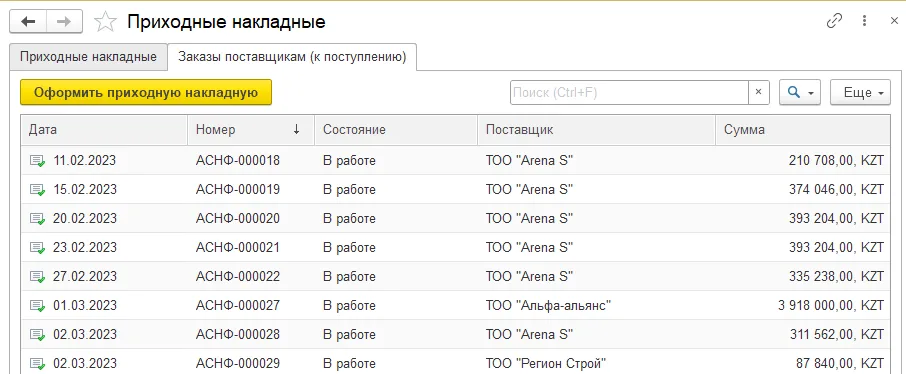
Task: Select order number АСНФ-000021
Action: coord(238,247)
